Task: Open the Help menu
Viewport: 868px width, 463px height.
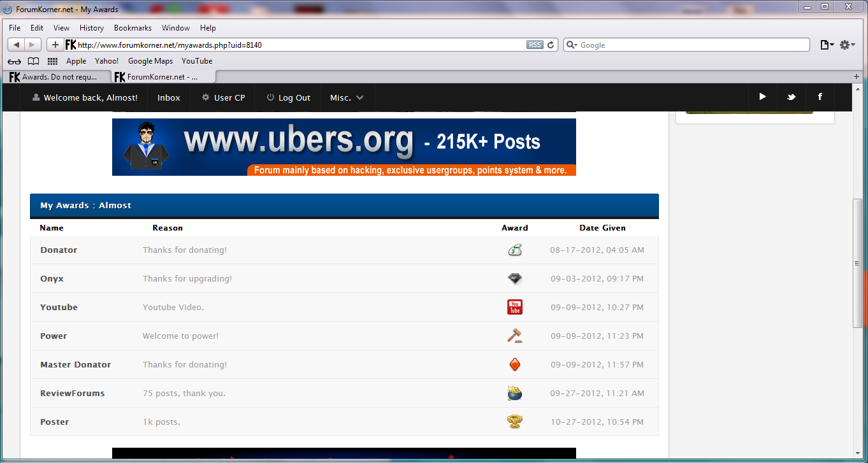Action: (208, 28)
